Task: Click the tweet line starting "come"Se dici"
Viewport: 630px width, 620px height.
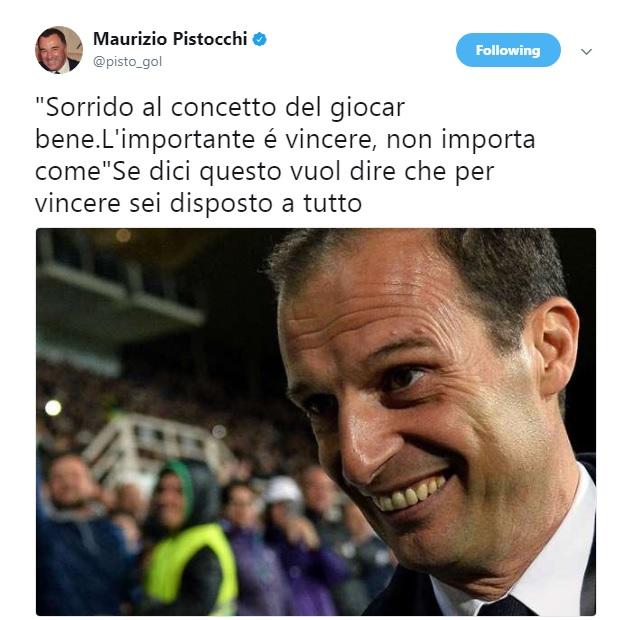Action: (264, 172)
